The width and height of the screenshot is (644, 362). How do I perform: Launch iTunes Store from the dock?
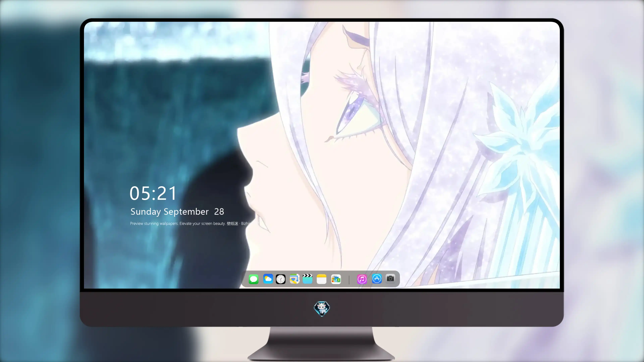coord(362,279)
